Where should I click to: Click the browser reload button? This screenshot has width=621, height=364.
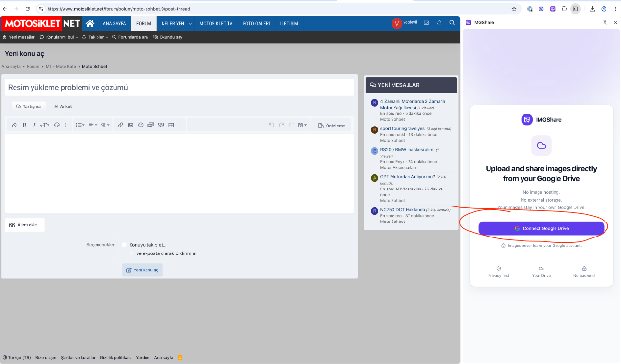point(27,9)
